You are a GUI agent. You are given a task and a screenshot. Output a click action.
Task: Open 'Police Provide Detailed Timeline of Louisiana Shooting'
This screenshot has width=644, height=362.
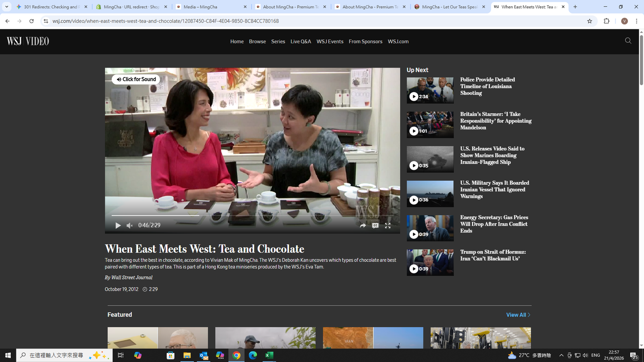[x=488, y=86]
